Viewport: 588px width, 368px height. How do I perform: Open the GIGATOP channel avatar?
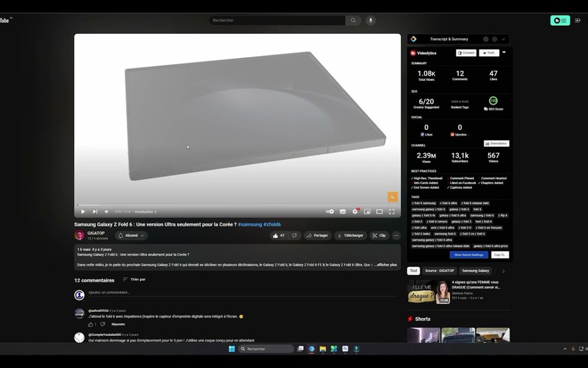point(79,236)
